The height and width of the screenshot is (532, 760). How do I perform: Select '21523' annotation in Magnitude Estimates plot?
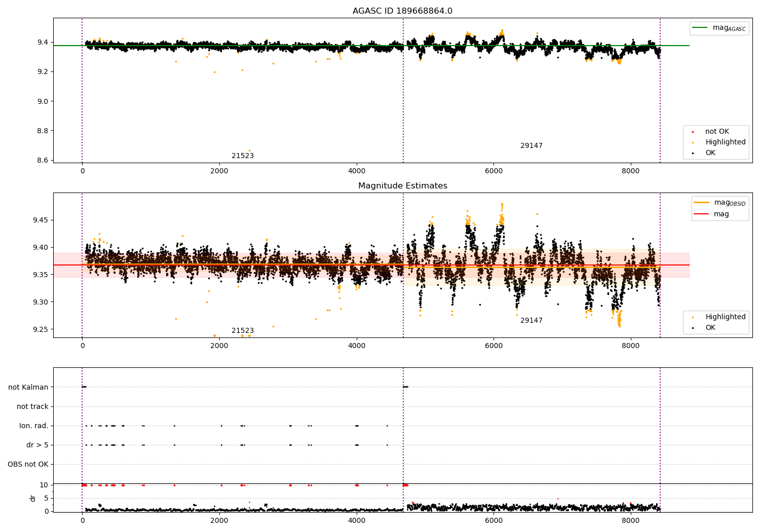coord(243,331)
